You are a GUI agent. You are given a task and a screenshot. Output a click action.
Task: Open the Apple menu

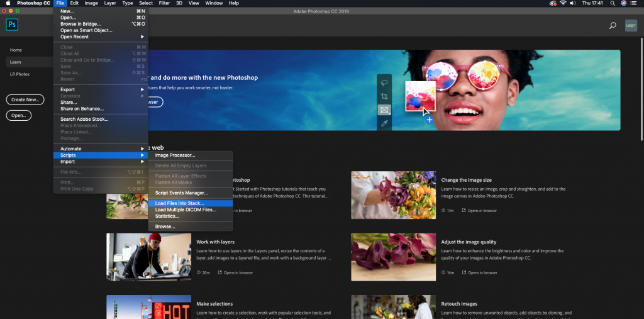8,3
